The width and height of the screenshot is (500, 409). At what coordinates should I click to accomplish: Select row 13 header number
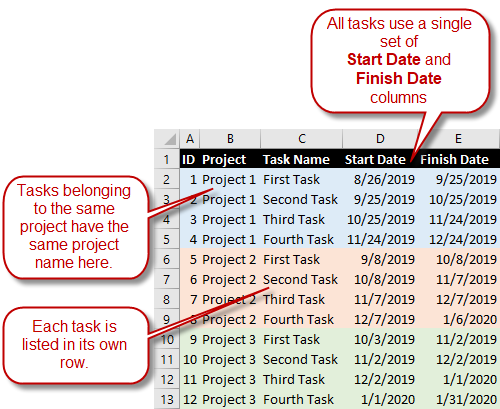pyautogui.click(x=167, y=399)
